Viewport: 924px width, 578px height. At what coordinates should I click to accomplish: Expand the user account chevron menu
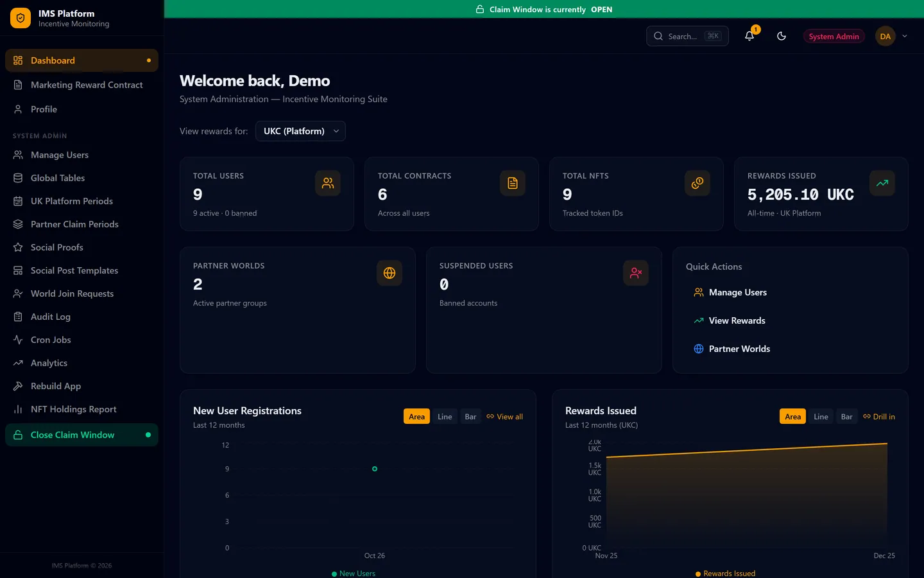(x=905, y=36)
